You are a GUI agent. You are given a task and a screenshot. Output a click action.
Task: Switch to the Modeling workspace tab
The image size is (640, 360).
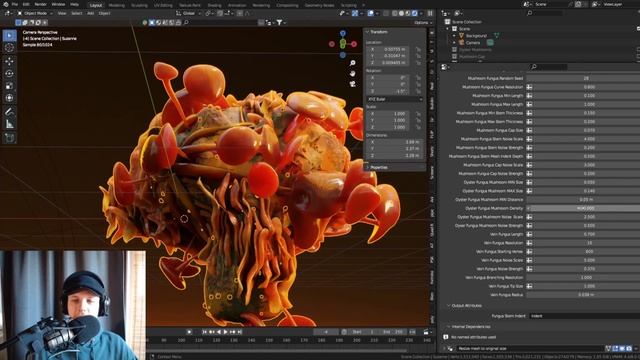point(116,5)
